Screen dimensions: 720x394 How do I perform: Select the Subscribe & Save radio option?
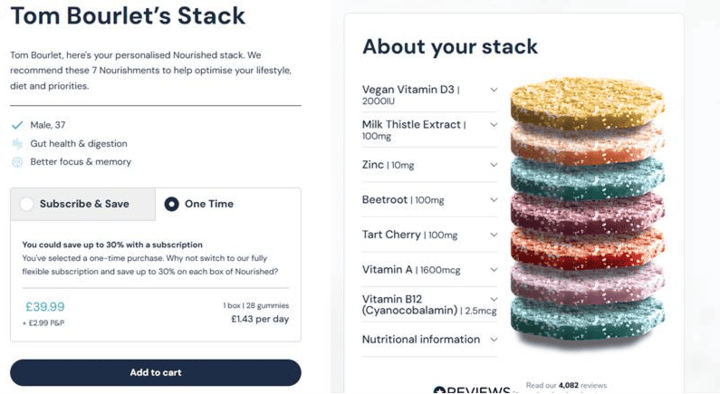(27, 204)
